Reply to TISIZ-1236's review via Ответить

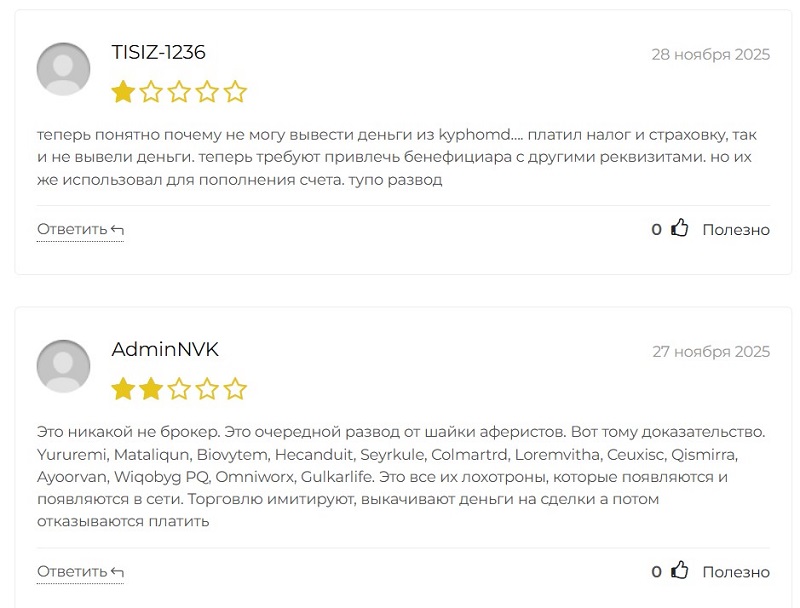[x=72, y=229]
